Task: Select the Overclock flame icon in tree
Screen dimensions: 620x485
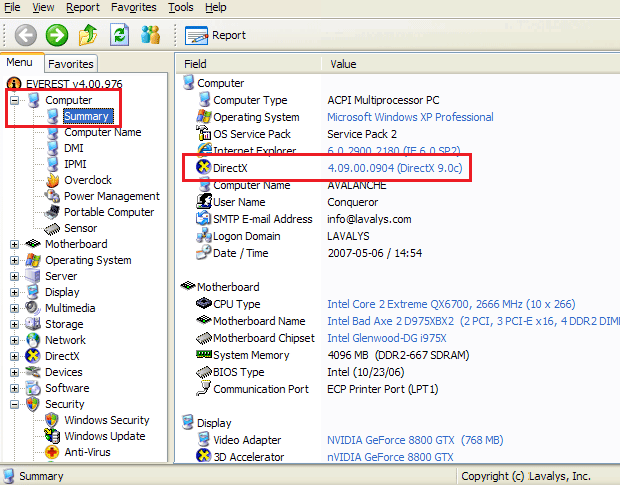Action: coord(52,180)
